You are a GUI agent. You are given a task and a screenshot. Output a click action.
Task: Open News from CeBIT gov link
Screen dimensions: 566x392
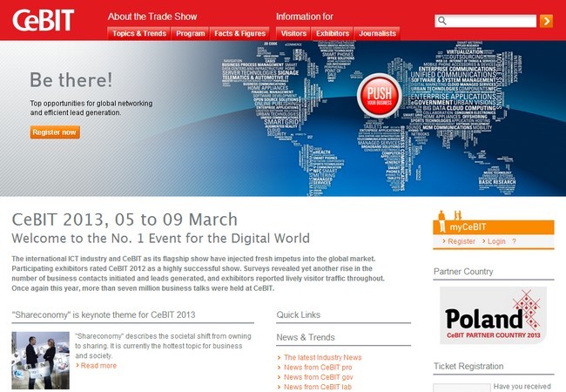coord(319,377)
